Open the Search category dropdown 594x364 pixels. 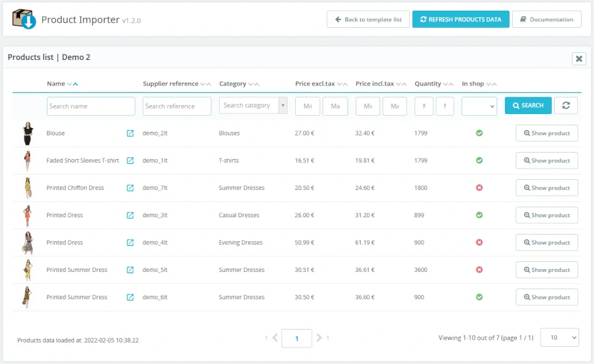254,106
